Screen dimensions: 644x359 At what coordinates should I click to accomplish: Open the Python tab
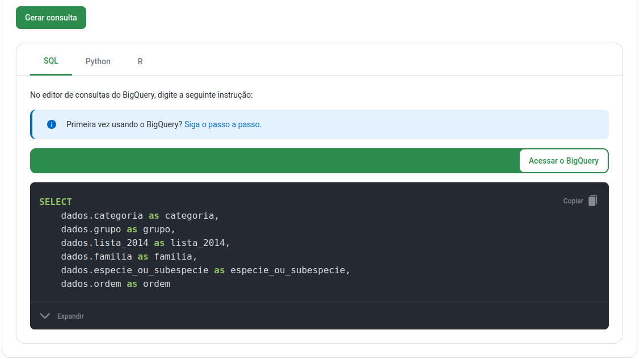[x=98, y=61]
